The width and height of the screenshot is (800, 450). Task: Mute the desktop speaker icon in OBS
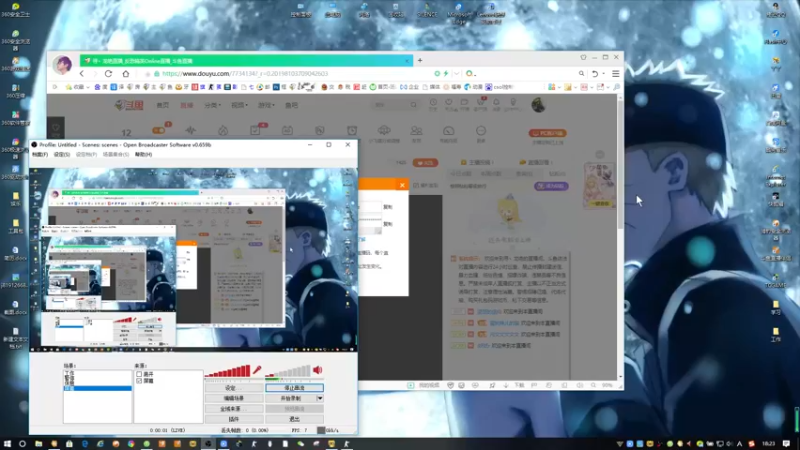pyautogui.click(x=317, y=370)
